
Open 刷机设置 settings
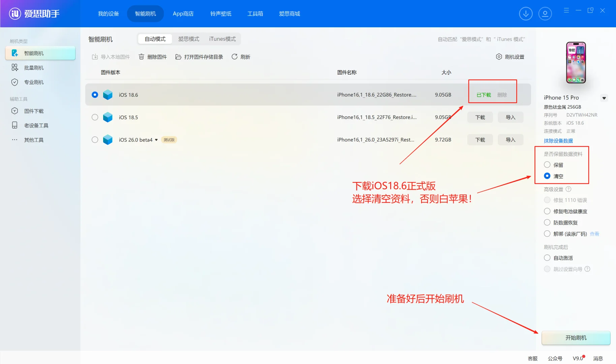[x=510, y=57]
